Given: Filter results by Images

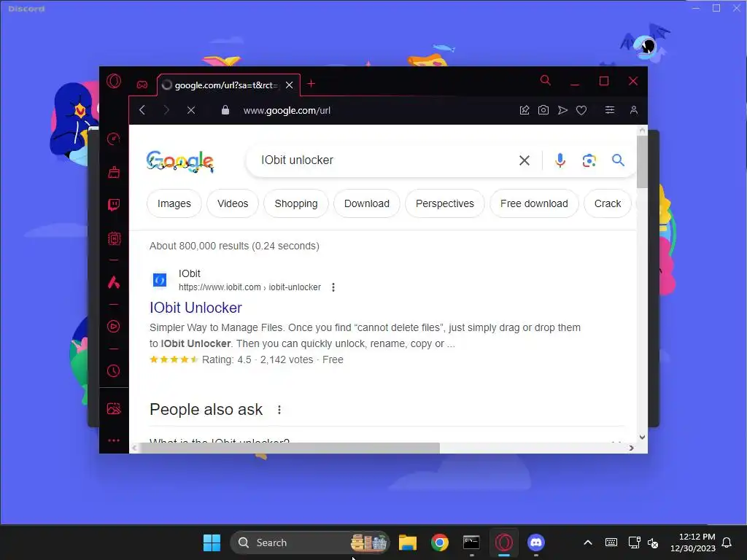Looking at the screenshot, I should pos(174,203).
